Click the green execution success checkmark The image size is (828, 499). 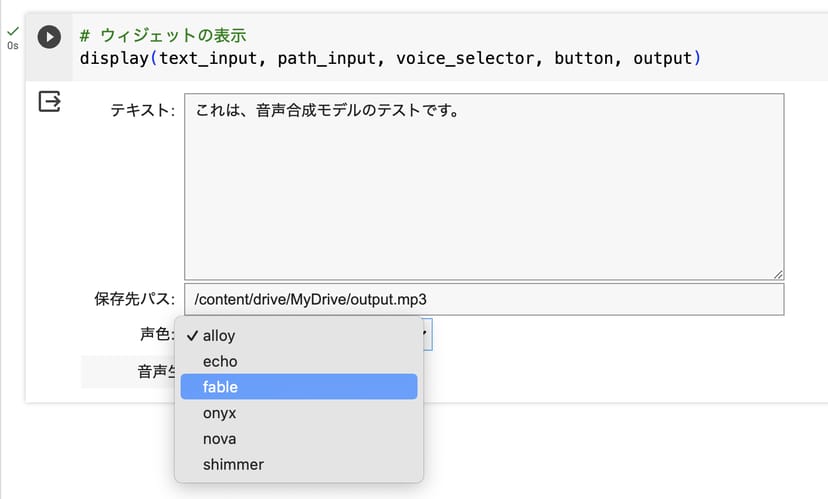pyautogui.click(x=12, y=31)
